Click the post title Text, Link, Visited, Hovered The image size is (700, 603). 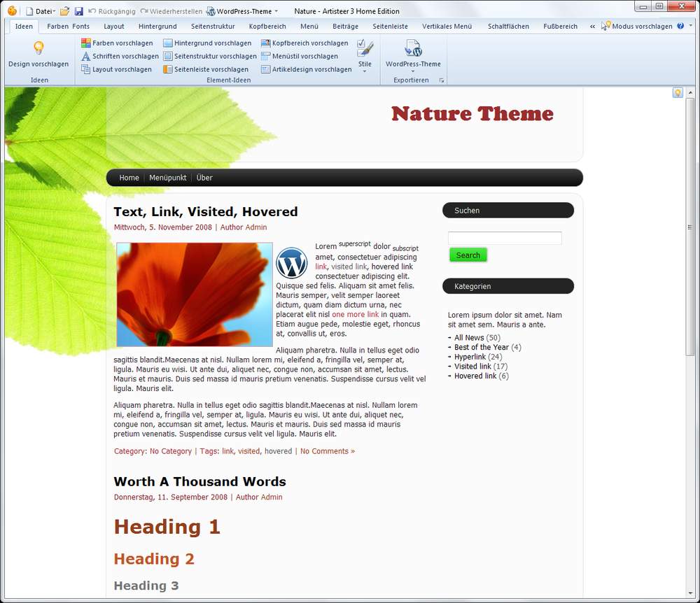click(x=206, y=212)
